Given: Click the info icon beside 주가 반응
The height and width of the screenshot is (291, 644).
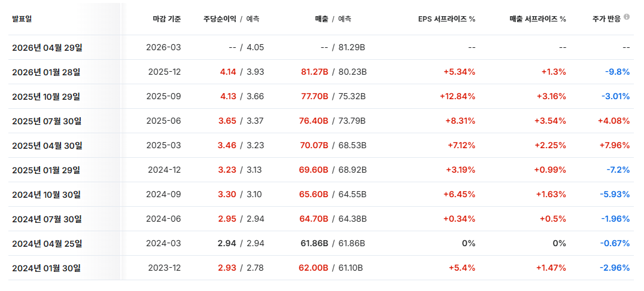Looking at the screenshot, I should (626, 17).
